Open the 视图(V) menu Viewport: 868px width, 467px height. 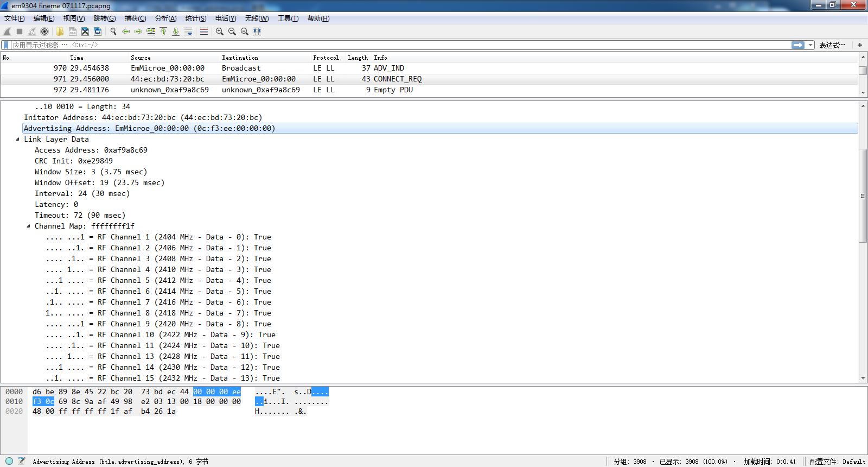point(74,18)
